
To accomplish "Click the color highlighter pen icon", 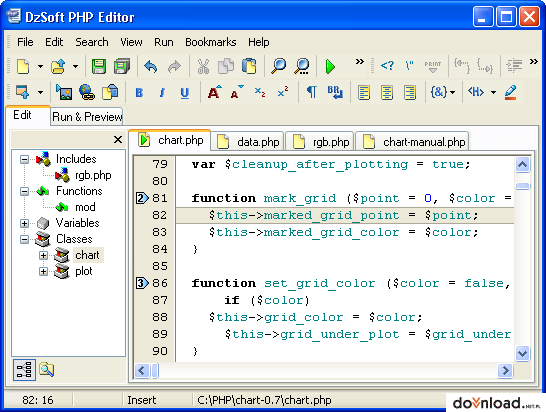I will pyautogui.click(x=510, y=93).
